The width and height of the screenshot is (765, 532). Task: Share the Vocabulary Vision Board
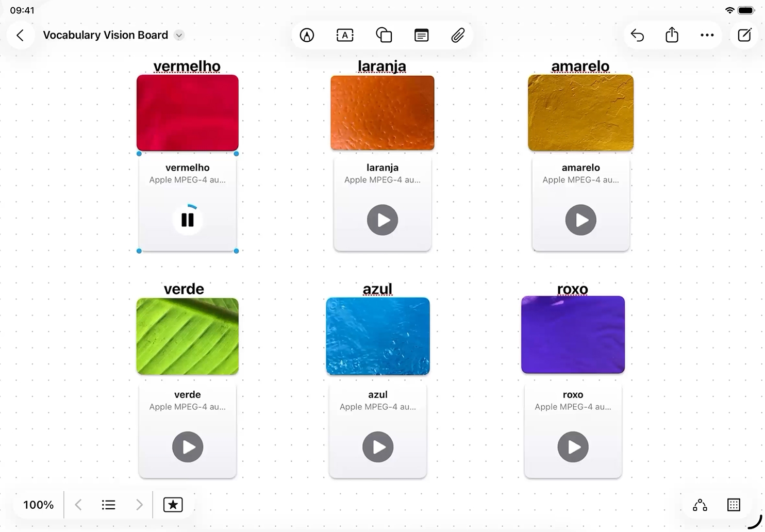pyautogui.click(x=672, y=35)
